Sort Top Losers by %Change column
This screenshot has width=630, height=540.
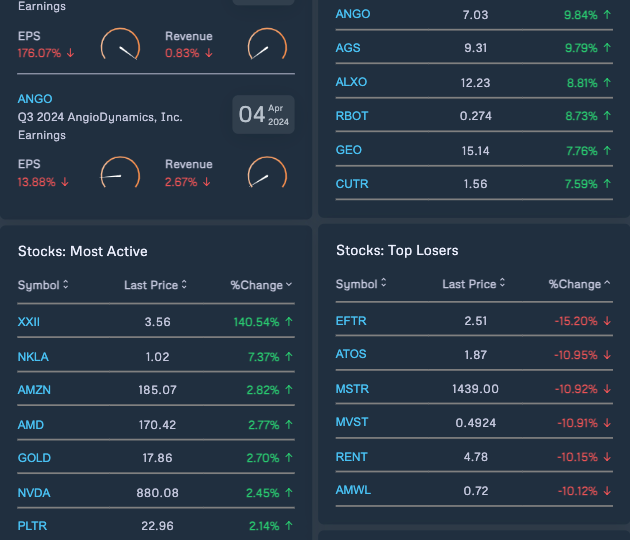point(579,284)
